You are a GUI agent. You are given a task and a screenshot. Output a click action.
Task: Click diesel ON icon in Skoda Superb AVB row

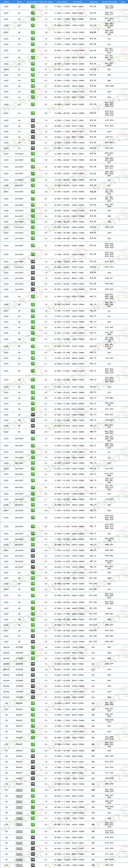(x=33, y=669)
